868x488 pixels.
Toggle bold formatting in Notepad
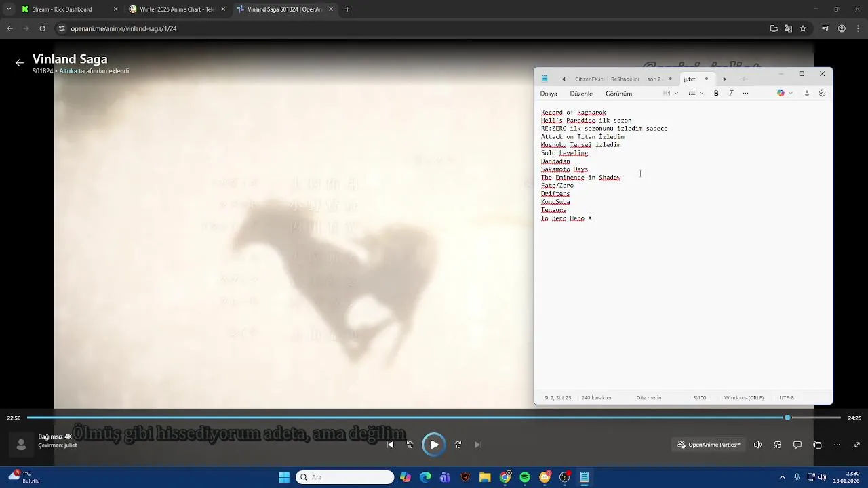click(716, 94)
